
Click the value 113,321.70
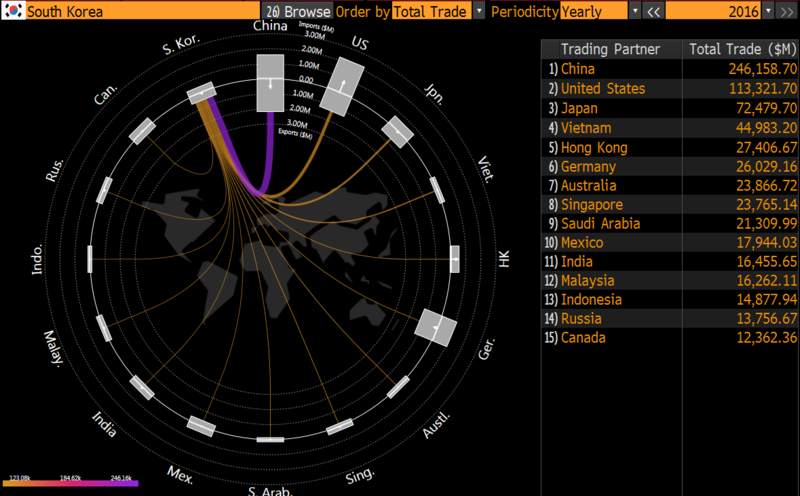point(762,88)
